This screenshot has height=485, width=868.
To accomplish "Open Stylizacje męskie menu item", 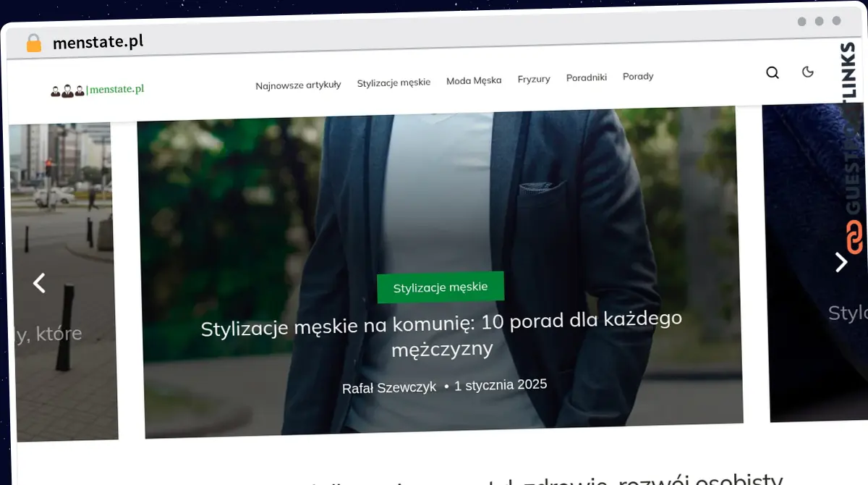I will click(x=393, y=83).
